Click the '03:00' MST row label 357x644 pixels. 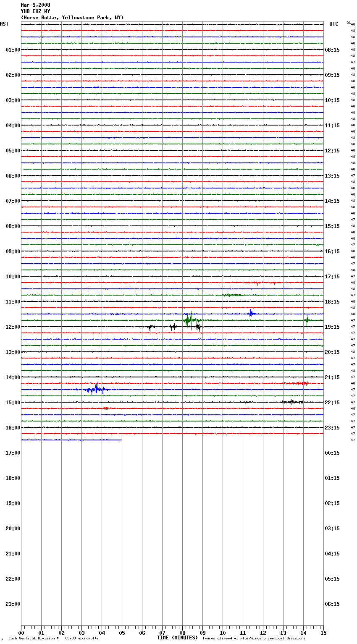[13, 100]
